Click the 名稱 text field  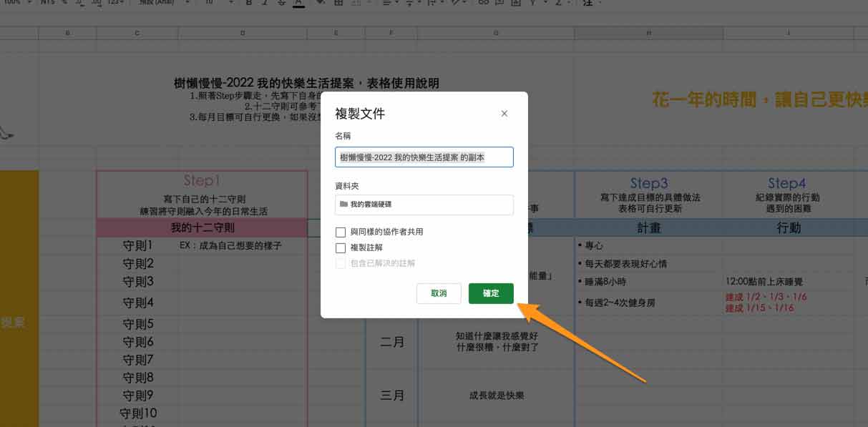[424, 157]
